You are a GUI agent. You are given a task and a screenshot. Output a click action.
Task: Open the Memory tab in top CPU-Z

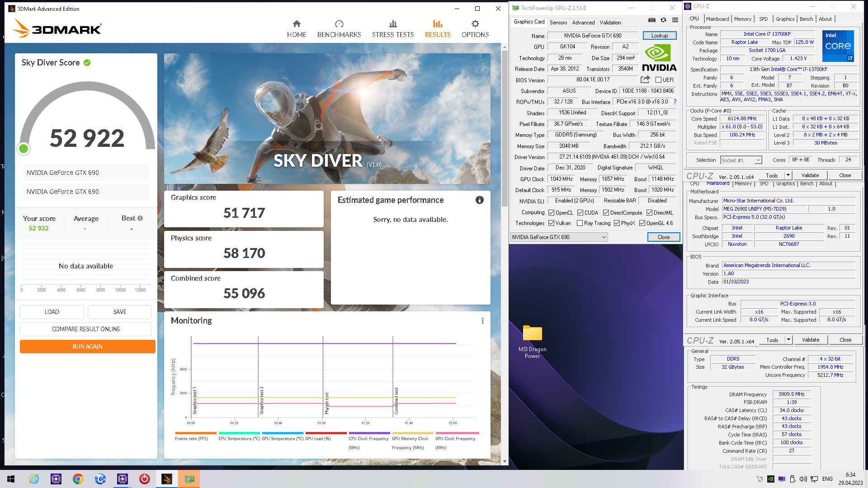click(742, 19)
